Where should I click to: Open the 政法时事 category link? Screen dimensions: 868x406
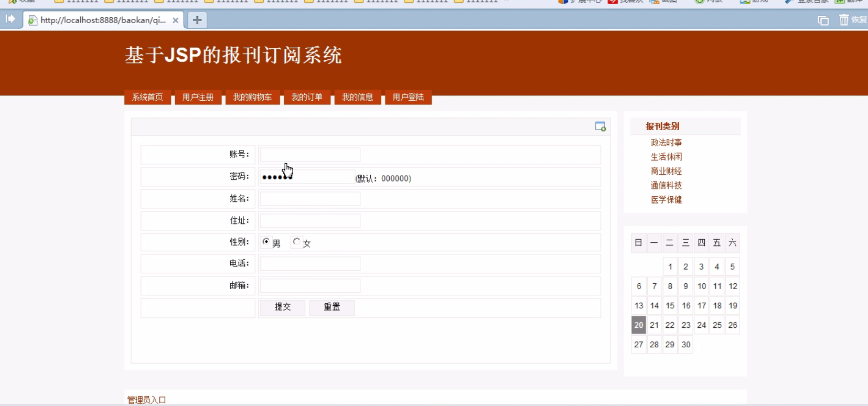[x=666, y=143]
